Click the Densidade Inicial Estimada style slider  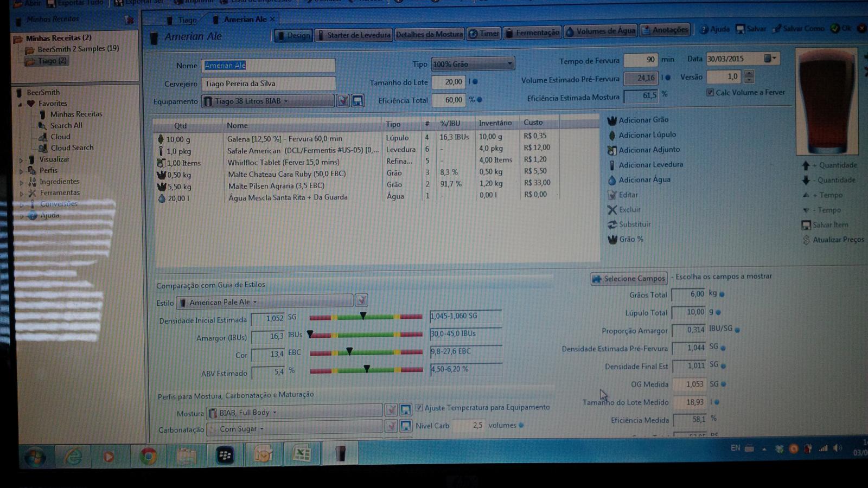pyautogui.click(x=366, y=317)
